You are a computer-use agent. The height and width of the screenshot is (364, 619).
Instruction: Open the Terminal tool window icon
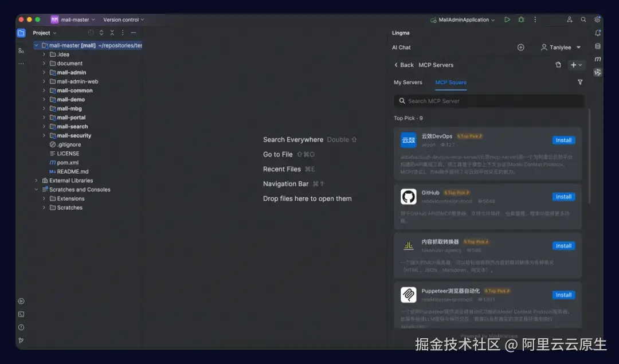pos(21,314)
